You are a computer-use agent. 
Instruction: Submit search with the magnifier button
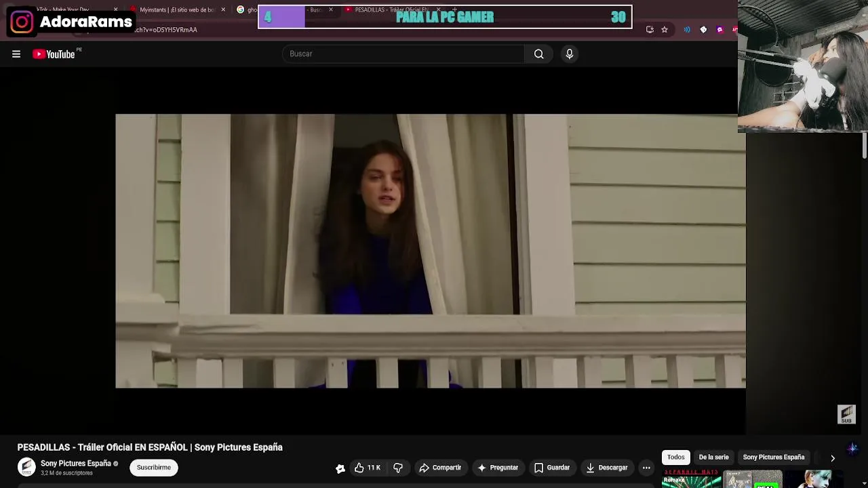(539, 54)
